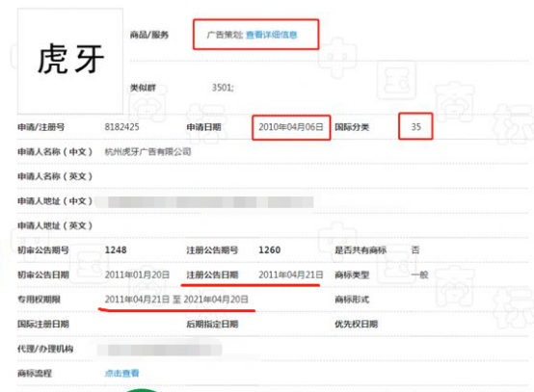Screen dimensions: 534x392
Task: Click the 商标类型 value 一般
Action: pyautogui.click(x=419, y=274)
